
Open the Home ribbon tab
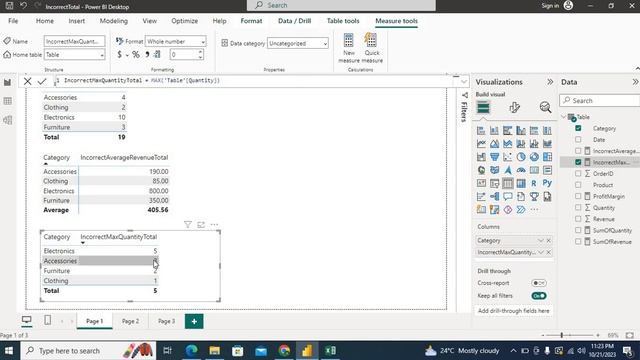(x=44, y=21)
